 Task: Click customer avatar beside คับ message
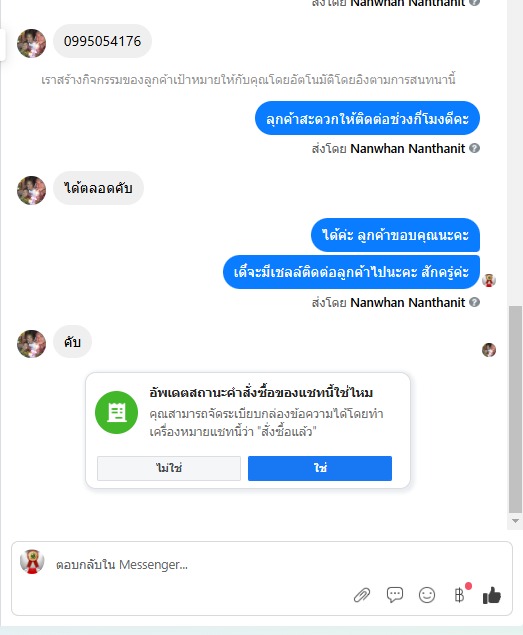[x=32, y=344]
